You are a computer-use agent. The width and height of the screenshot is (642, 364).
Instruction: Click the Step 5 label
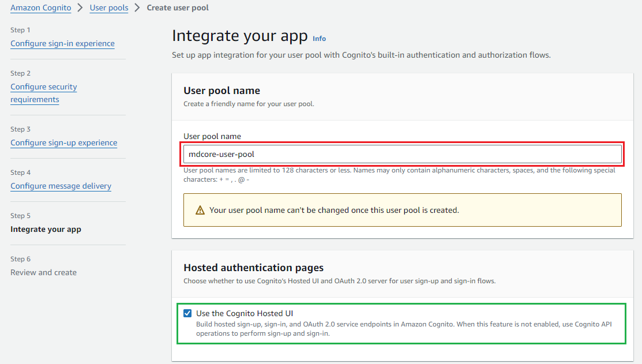(x=20, y=216)
